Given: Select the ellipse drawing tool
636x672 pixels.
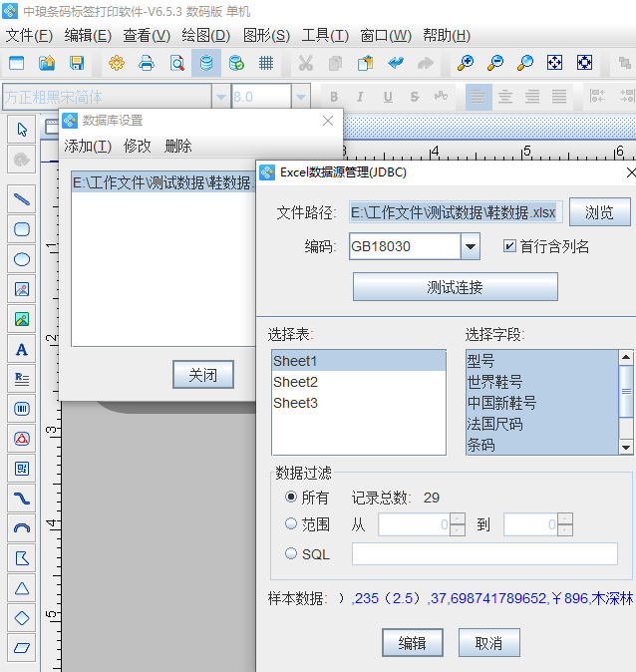Looking at the screenshot, I should 21,259.
